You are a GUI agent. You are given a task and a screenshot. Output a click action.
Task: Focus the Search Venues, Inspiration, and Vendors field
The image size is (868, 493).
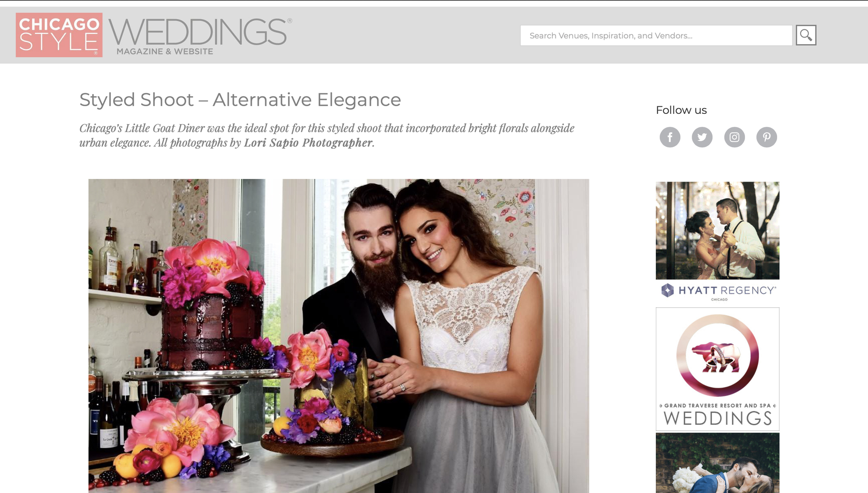coord(656,35)
